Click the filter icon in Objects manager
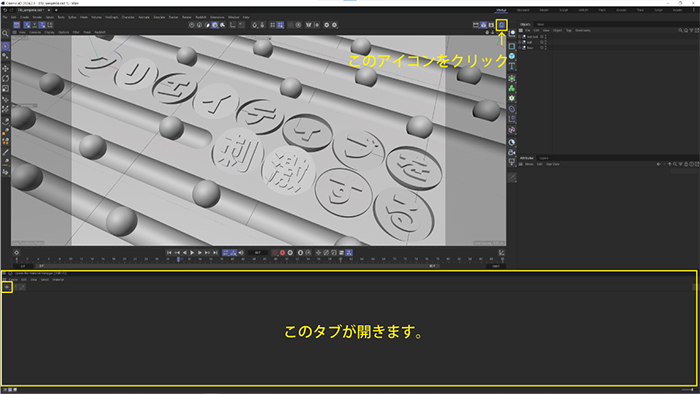This screenshot has height=394, width=700. 691,30
